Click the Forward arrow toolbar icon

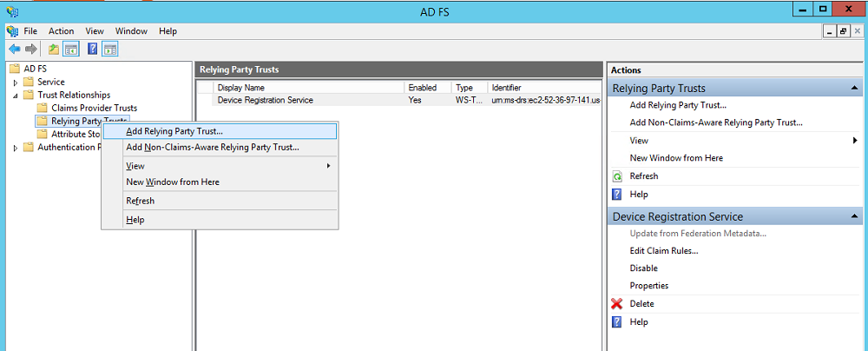click(x=31, y=49)
